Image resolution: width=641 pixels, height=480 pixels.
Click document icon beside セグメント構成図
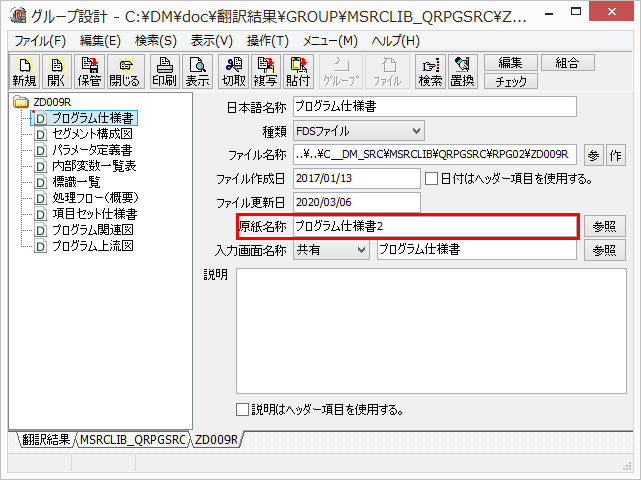[x=40, y=134]
